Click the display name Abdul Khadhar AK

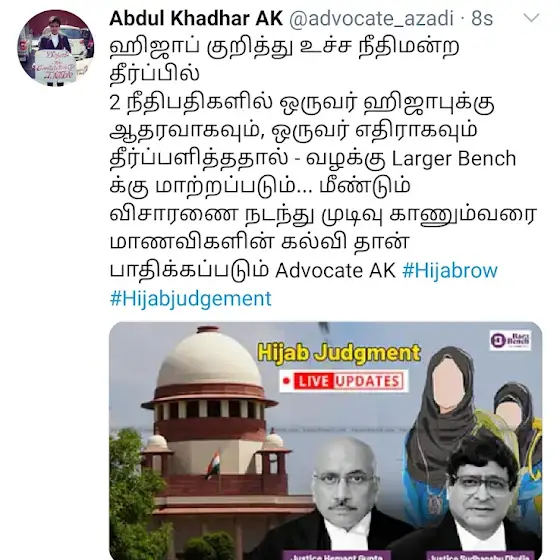[196, 18]
